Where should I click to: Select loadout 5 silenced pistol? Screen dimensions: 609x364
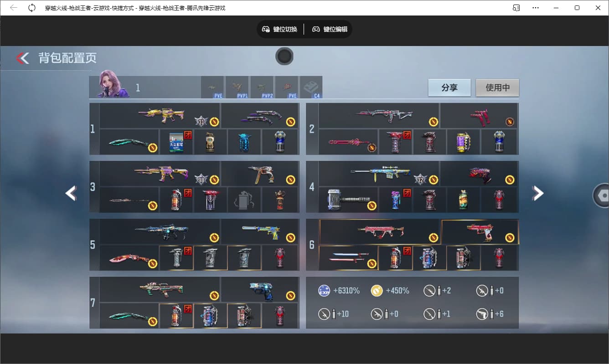coord(260,231)
